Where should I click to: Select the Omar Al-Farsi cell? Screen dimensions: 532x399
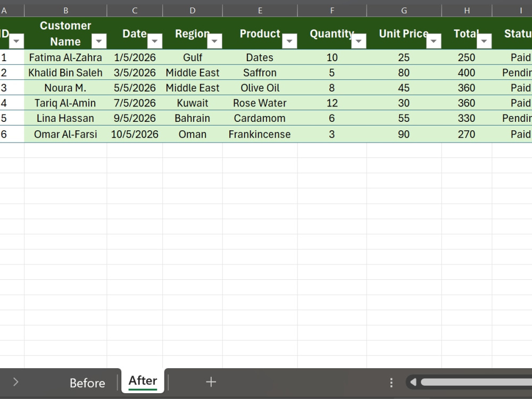[65, 134]
